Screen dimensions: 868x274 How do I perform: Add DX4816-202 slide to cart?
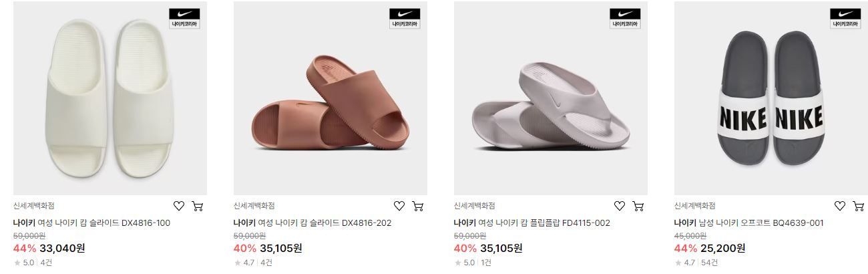pos(418,206)
